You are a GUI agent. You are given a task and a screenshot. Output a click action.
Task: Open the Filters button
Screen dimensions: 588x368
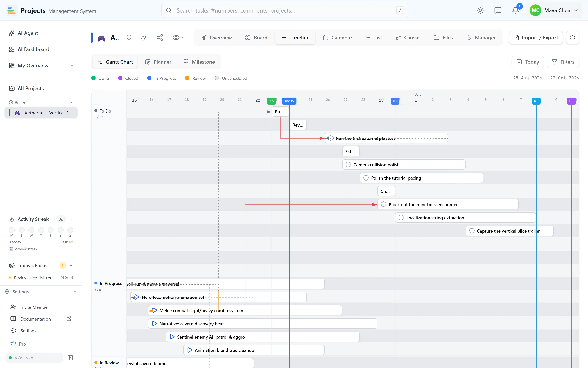tap(563, 62)
